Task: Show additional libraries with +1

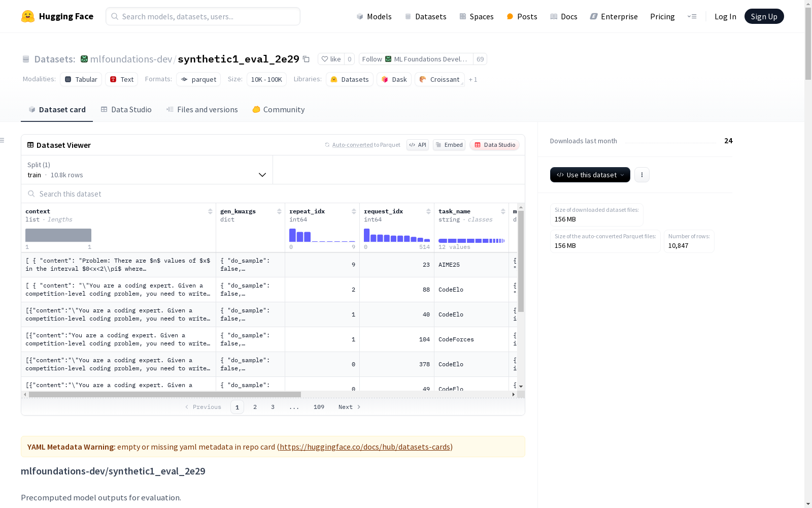Action: point(473,79)
